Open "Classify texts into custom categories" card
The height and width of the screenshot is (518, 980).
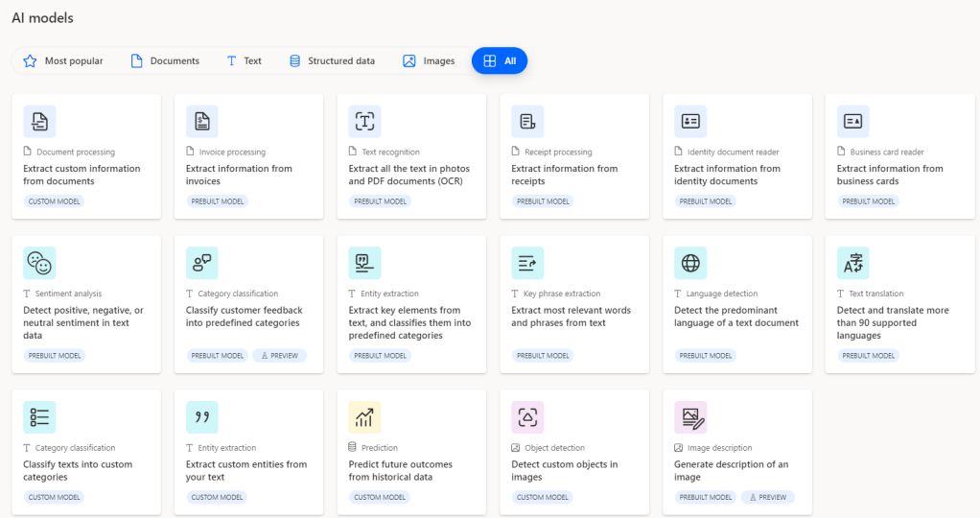coord(84,470)
